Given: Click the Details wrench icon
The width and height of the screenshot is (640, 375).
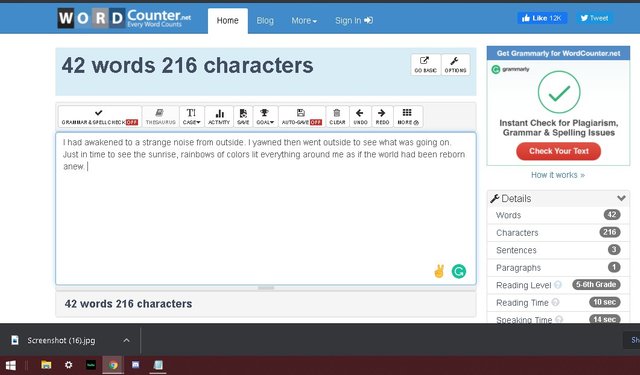Looking at the screenshot, I should tap(494, 199).
